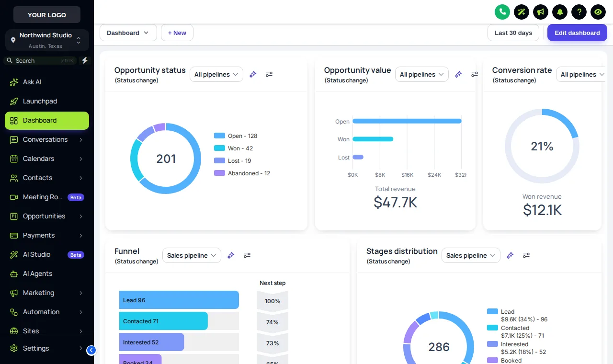Open Settings at the sidebar bottom
This screenshot has height=364, width=613.
[x=47, y=348]
